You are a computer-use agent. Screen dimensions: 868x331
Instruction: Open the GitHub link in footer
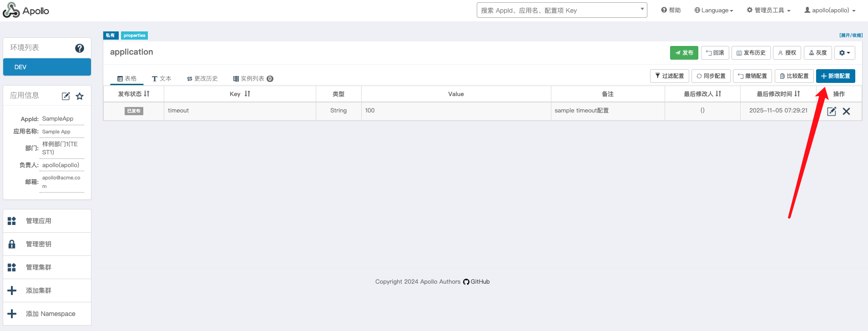pyautogui.click(x=476, y=281)
